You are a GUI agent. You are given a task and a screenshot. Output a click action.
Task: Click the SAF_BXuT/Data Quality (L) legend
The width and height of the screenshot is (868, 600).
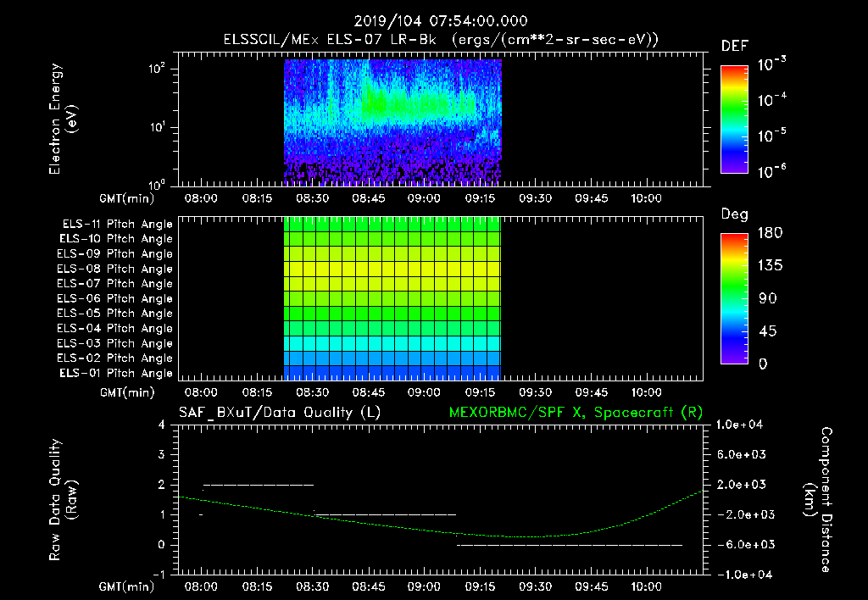pyautogui.click(x=280, y=413)
